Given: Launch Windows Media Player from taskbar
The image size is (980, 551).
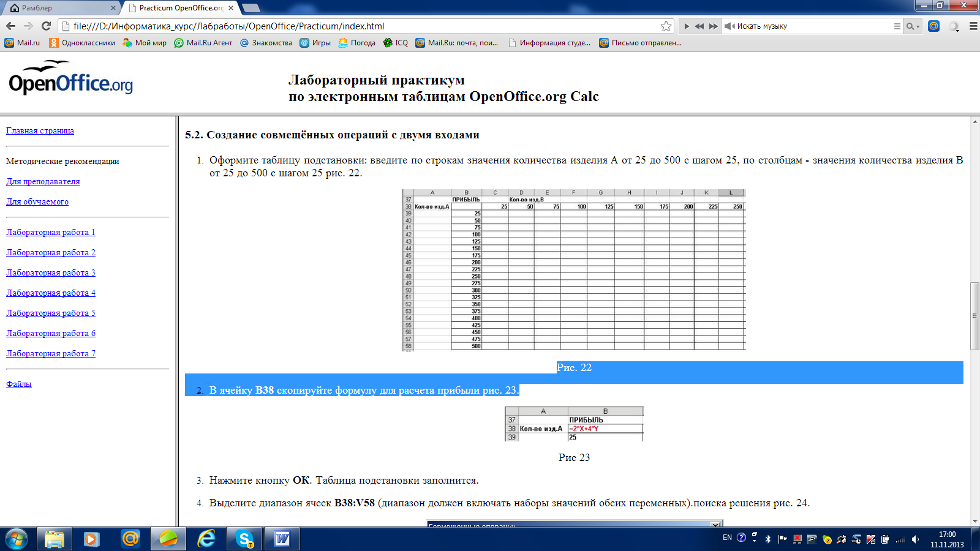Looking at the screenshot, I should pyautogui.click(x=92, y=539).
